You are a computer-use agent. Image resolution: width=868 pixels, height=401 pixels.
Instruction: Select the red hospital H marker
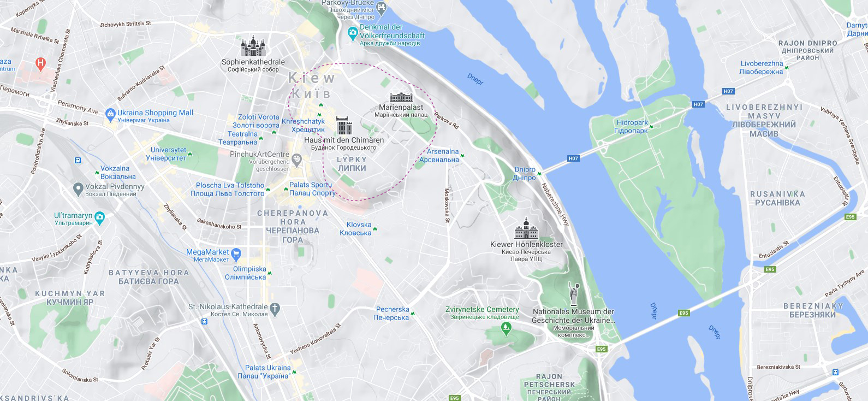[40, 64]
